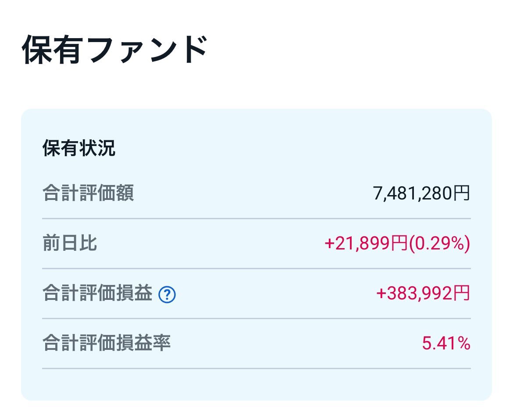Click the 円 character after 7,481,280
This screenshot has width=513, height=420.
coord(461,193)
